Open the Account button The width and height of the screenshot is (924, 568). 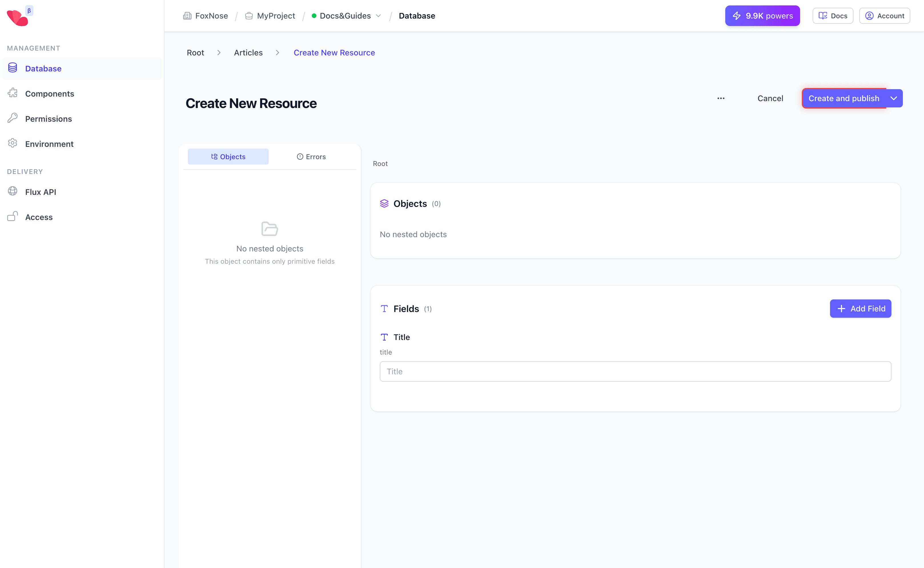point(884,16)
